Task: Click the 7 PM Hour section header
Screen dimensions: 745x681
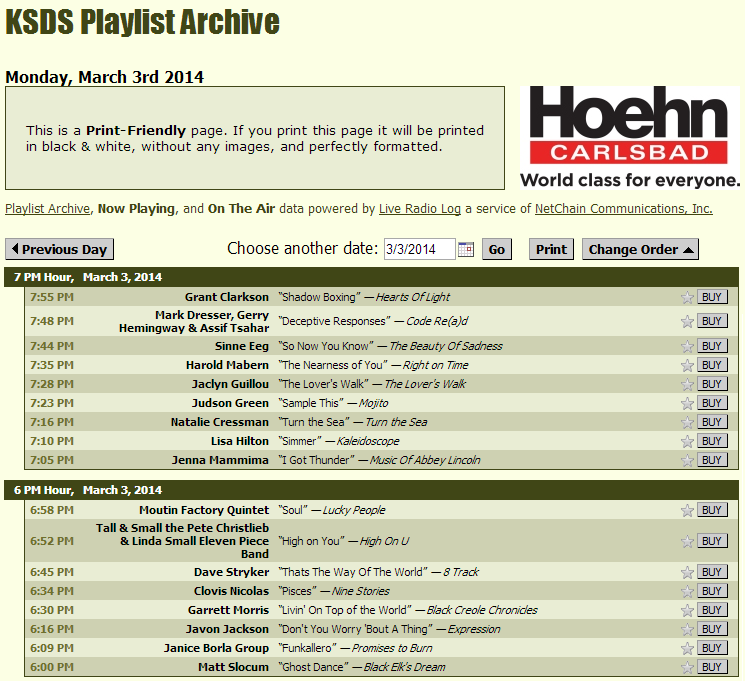Action: point(372,277)
